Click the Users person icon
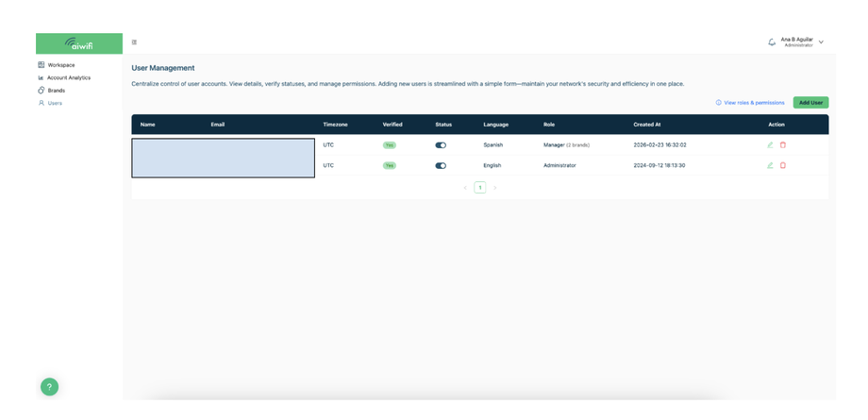The width and height of the screenshot is (868, 420). pyautogui.click(x=41, y=103)
